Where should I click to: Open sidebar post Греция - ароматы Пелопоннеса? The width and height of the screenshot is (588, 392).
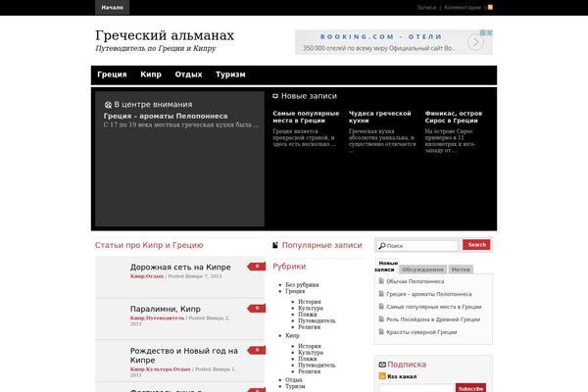point(429,294)
